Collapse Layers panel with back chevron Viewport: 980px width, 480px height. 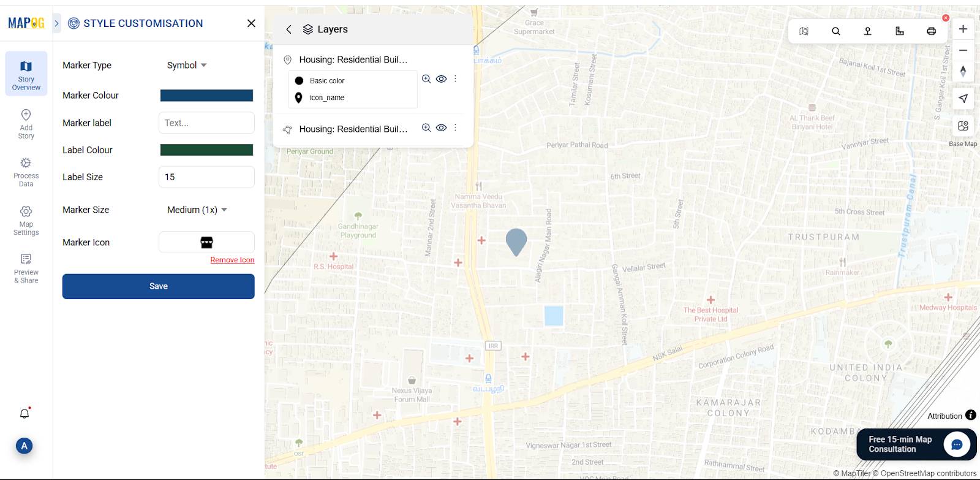pos(288,29)
